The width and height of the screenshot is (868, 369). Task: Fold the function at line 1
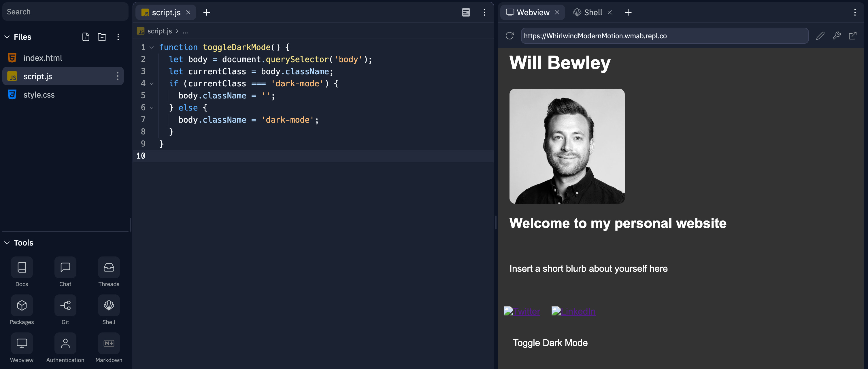(152, 47)
